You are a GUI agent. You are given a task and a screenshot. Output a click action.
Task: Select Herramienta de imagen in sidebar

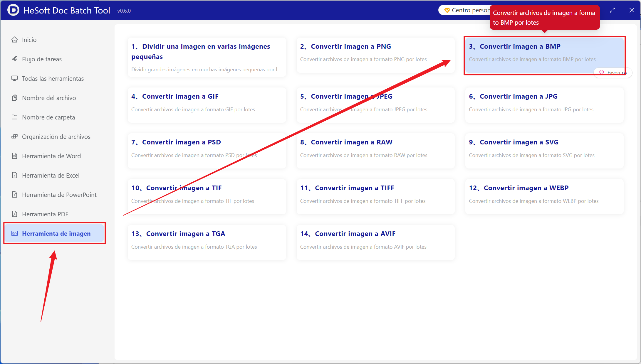point(54,233)
